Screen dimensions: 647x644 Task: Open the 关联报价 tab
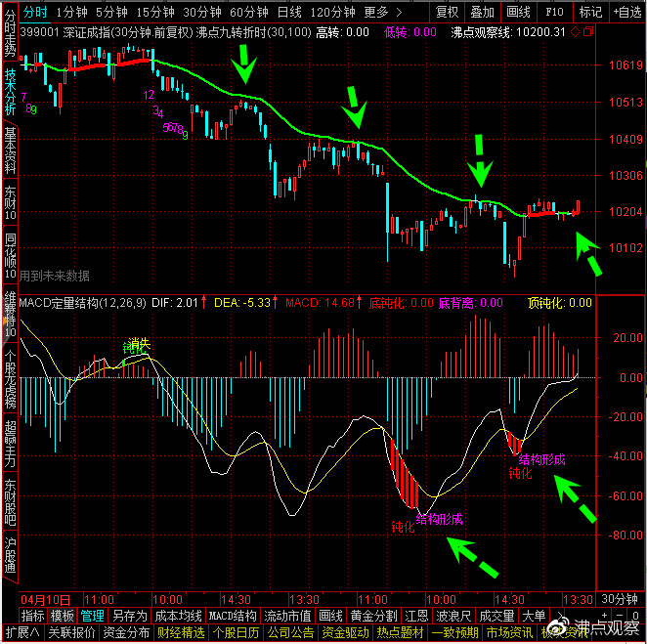[71, 632]
